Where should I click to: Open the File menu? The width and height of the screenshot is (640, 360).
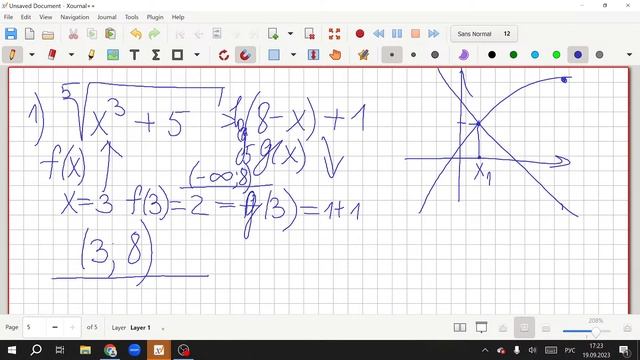coord(8,17)
